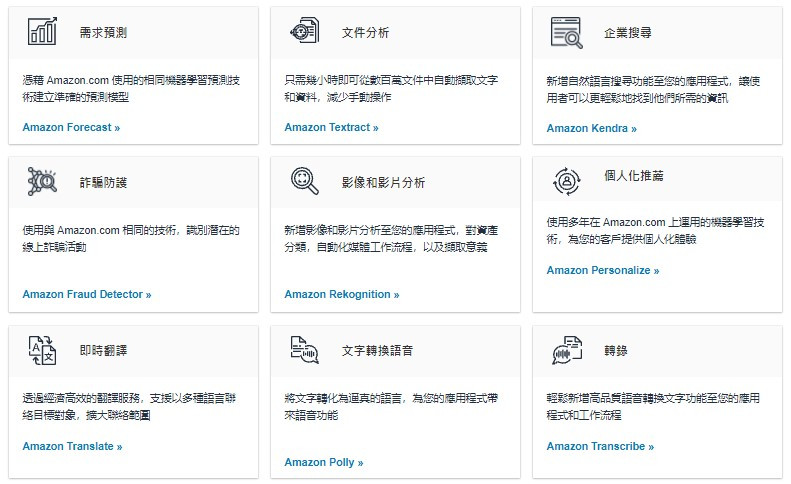Click the 文件分析 card heading

tap(366, 33)
